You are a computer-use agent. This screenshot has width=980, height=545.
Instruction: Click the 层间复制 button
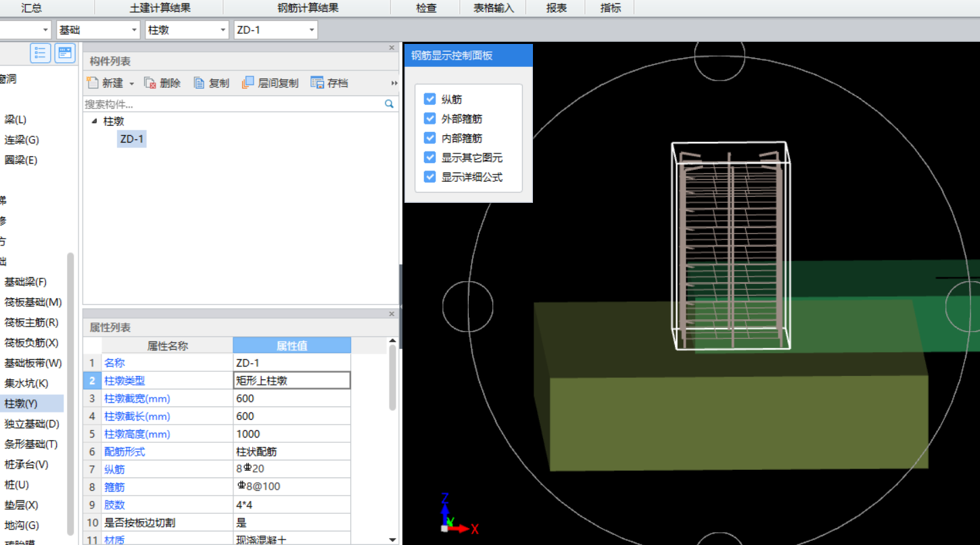click(270, 83)
